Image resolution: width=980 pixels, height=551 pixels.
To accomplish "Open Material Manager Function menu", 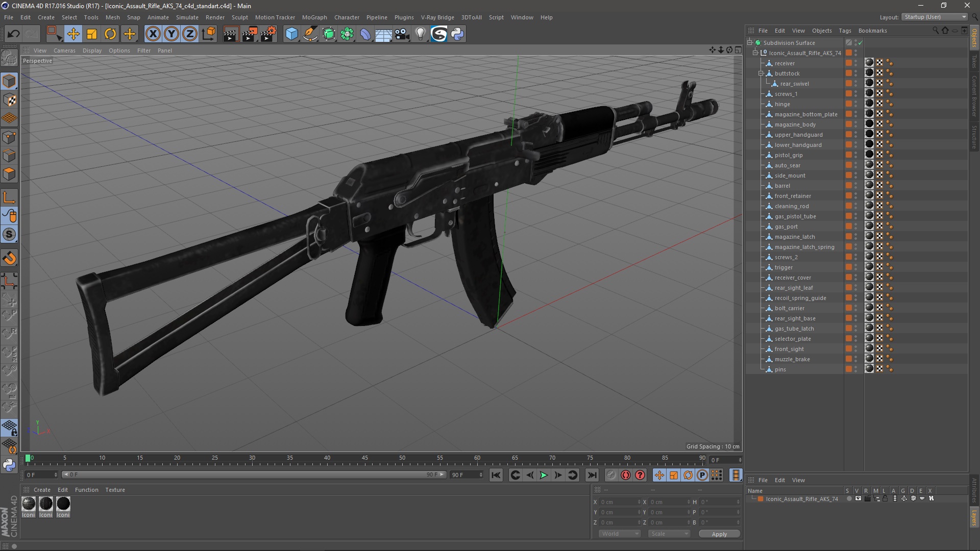I will pyautogui.click(x=86, y=490).
